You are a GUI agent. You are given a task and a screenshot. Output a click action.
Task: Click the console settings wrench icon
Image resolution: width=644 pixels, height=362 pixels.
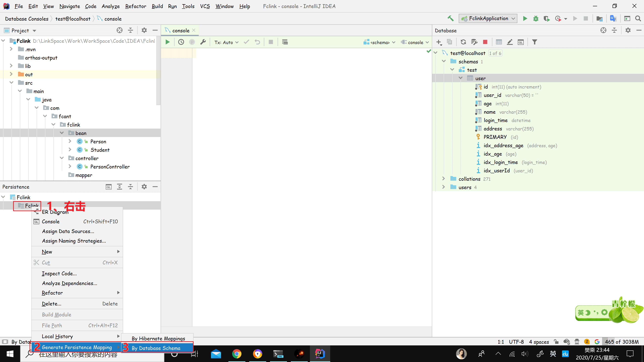(203, 42)
